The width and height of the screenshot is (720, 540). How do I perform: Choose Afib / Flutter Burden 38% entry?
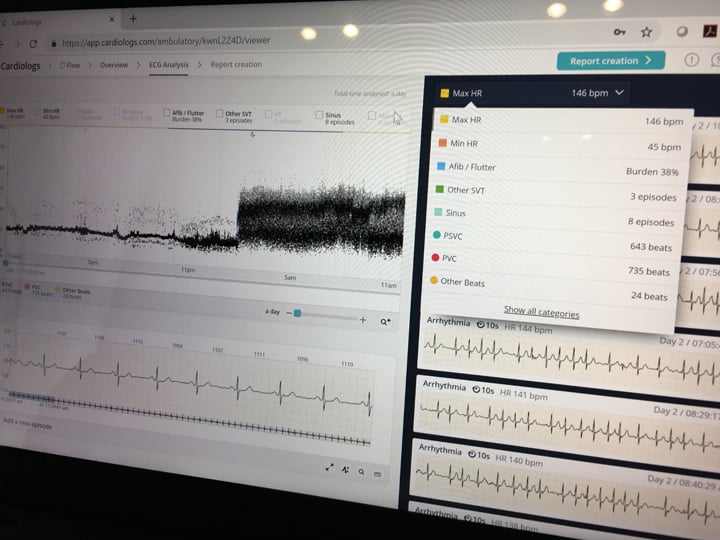(558, 169)
